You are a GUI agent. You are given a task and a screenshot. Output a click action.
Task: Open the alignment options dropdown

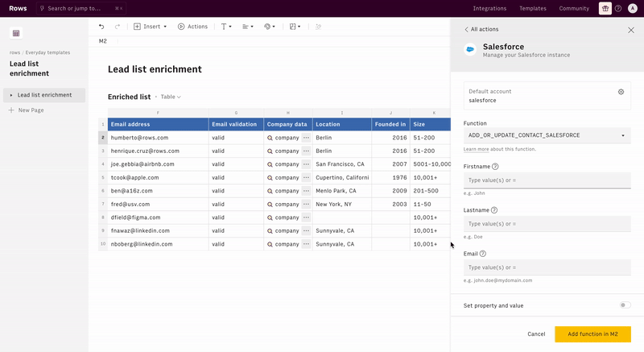coord(248,27)
